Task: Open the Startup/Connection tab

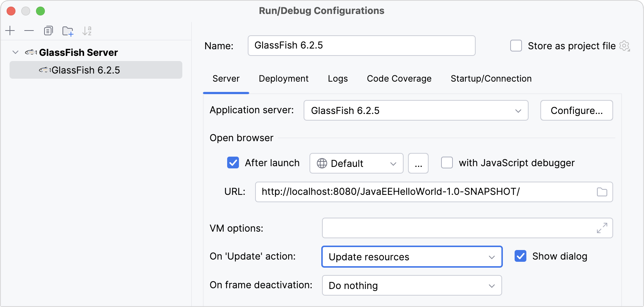Action: coord(491,79)
